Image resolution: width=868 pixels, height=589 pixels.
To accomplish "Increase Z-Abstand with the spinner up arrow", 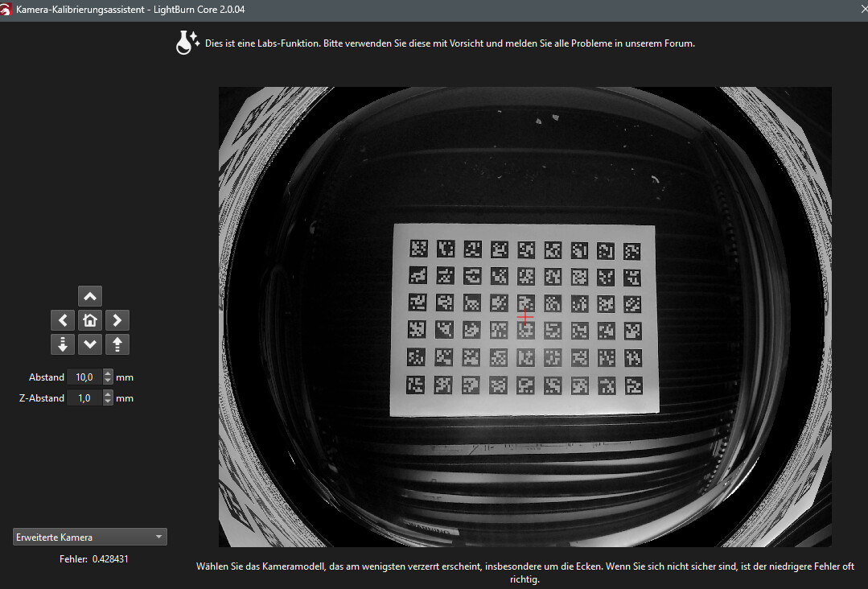I will 109,394.
